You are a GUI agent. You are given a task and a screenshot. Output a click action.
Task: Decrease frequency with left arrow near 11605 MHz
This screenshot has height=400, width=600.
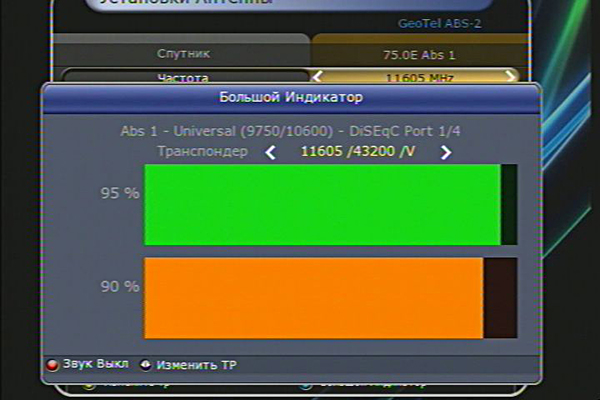318,76
